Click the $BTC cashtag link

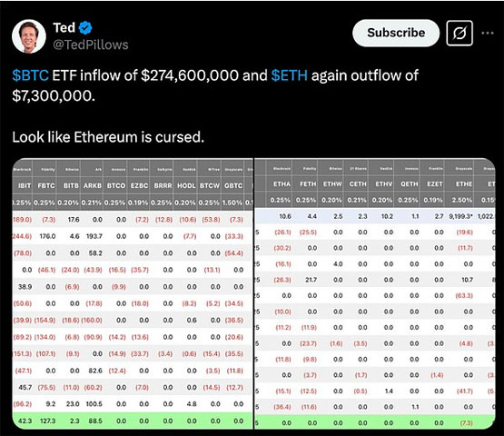(31, 75)
